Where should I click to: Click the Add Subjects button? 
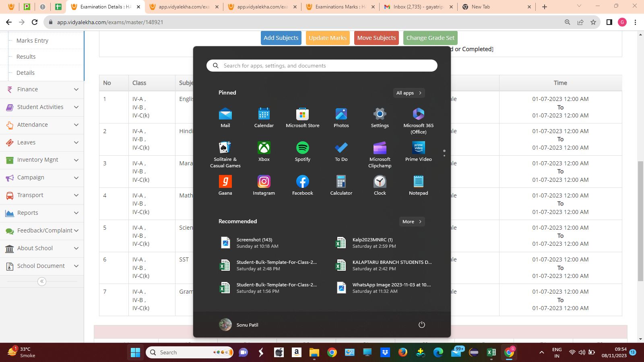281,38
